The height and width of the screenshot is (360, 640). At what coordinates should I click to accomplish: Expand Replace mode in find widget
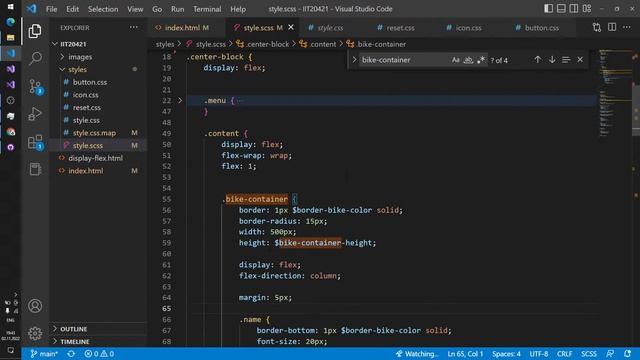pos(354,60)
